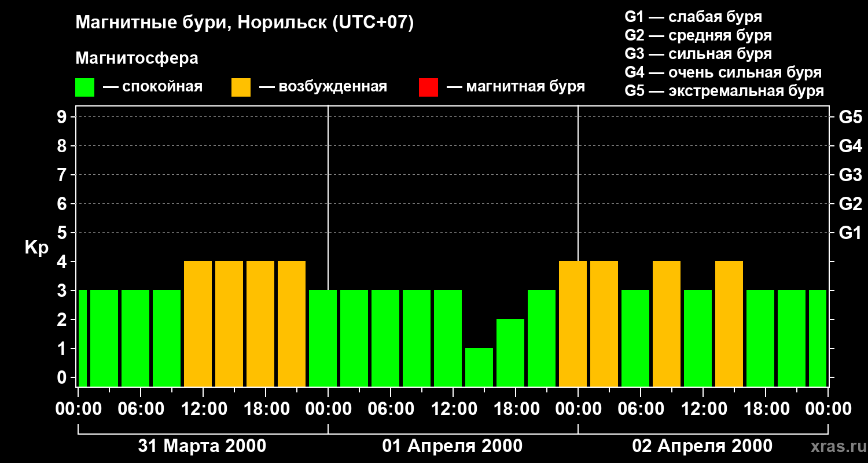Click the title 'Магнитные бури, Норильск (UTC+07)'
Image resolution: width=868 pixels, height=463 pixels.
click(x=245, y=23)
